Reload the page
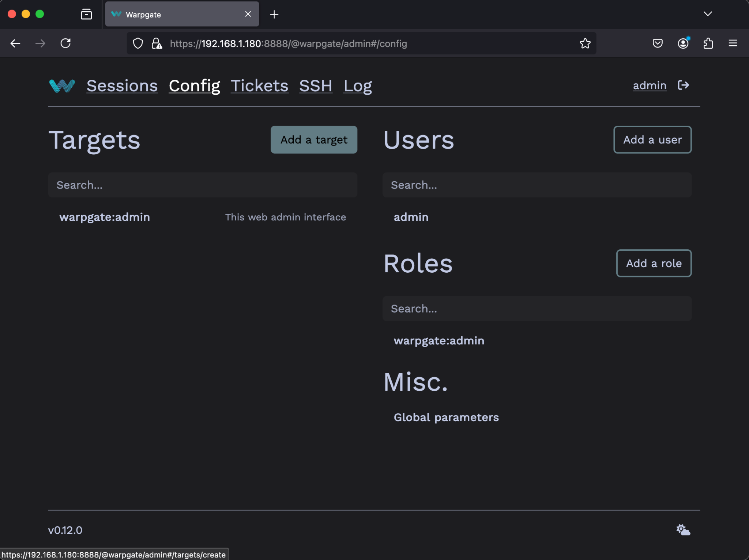 pos(66,43)
